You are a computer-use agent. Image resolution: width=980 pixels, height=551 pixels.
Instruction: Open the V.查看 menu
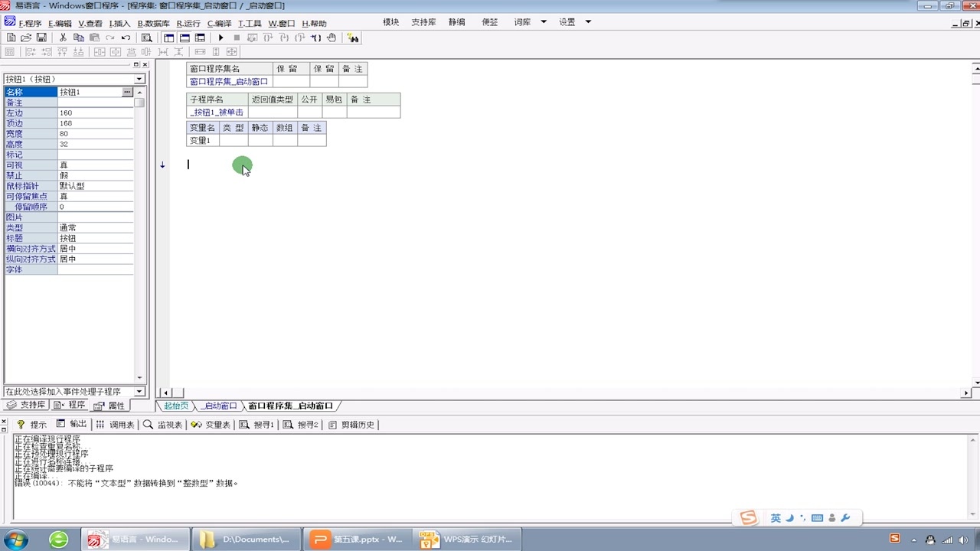pos(90,24)
